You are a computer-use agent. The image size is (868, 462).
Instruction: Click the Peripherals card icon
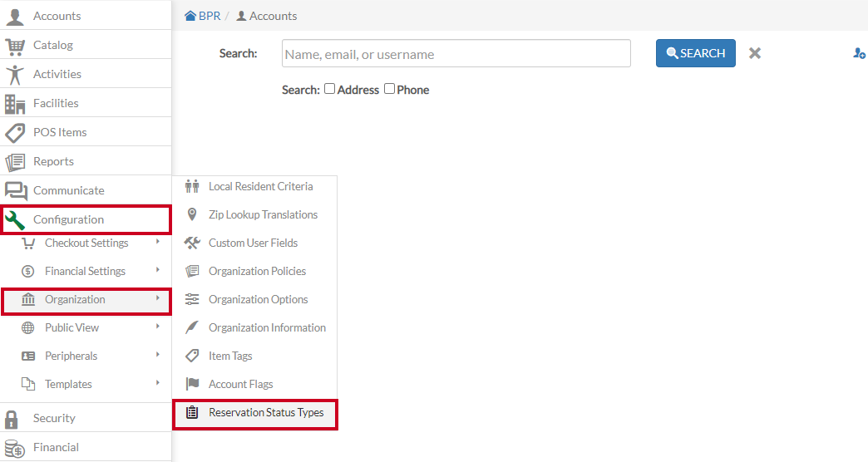27,356
